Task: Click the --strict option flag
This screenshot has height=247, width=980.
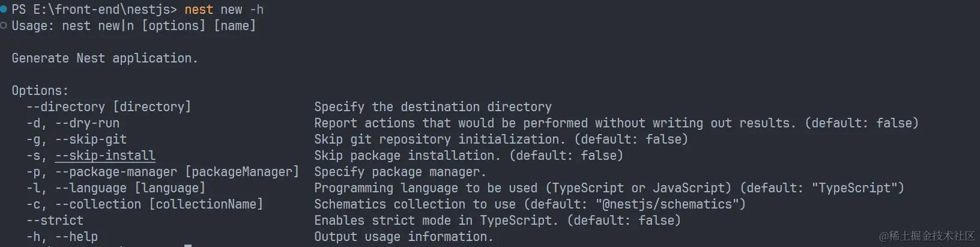Action: 55,221
